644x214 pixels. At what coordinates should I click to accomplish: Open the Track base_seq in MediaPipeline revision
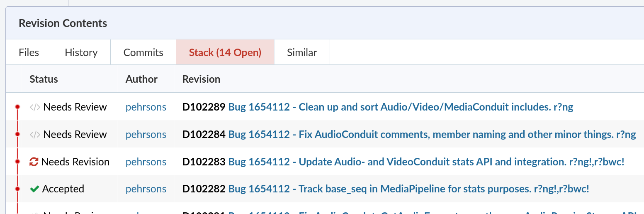[x=408, y=189]
